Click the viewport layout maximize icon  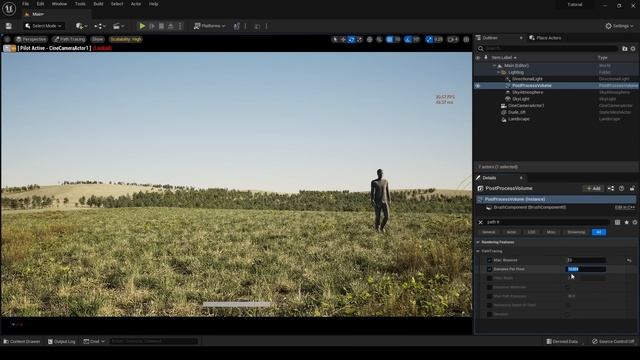(x=466, y=40)
